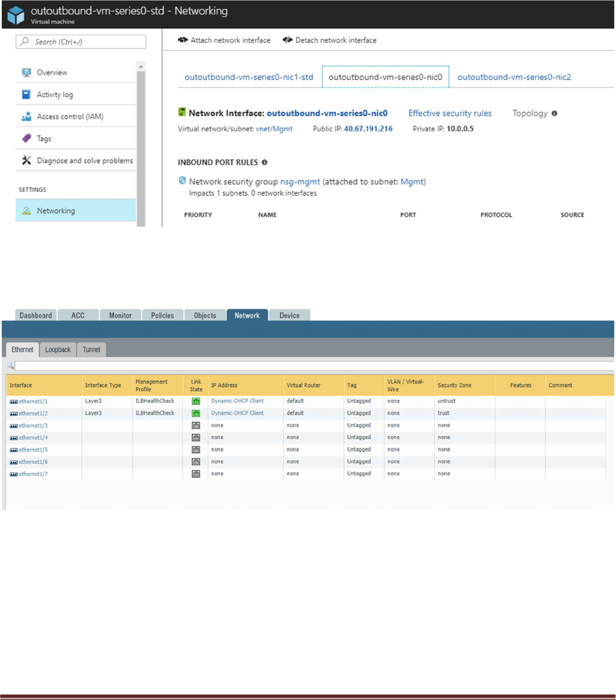616x700 pixels.
Task: Open the ethernet1/2 interface link
Action: click(x=33, y=413)
